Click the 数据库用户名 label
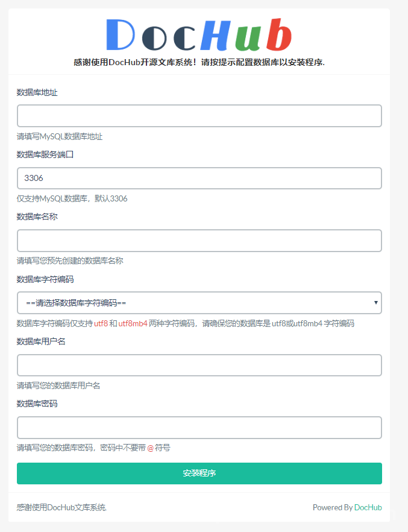Image resolution: width=408 pixels, height=532 pixels. coord(41,341)
